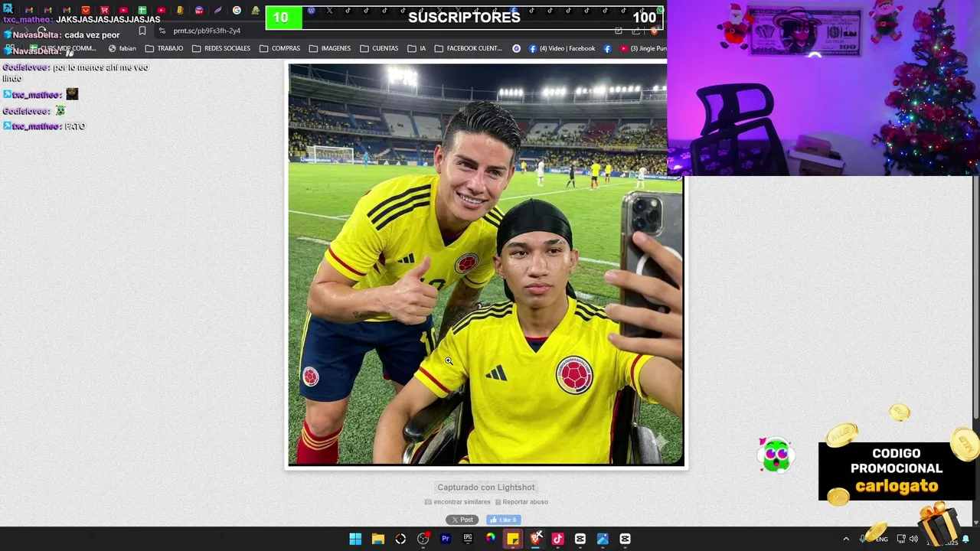The height and width of the screenshot is (551, 980).
Task: Switch to Brave browser in the taskbar
Action: (536, 539)
